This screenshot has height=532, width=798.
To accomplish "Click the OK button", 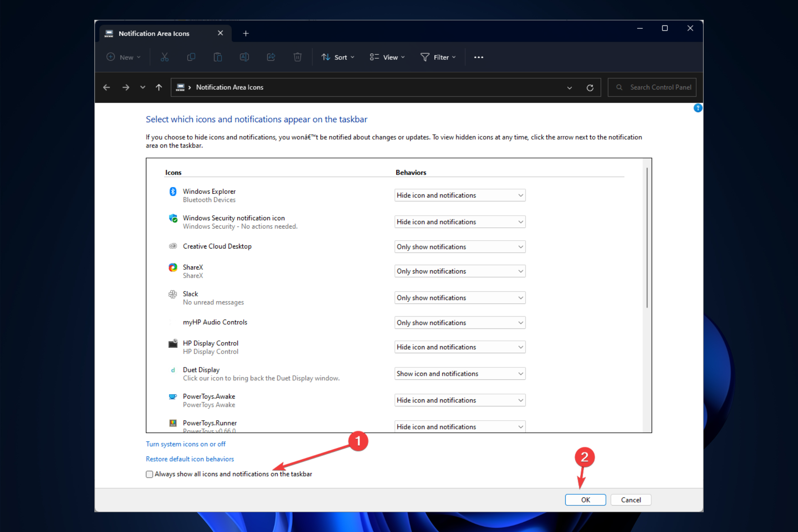I will tap(585, 500).
